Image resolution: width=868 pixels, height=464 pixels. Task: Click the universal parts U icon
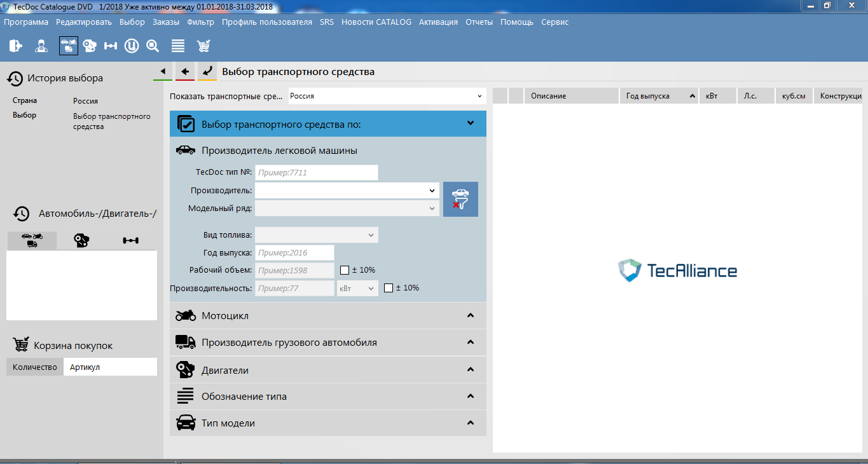pos(132,46)
